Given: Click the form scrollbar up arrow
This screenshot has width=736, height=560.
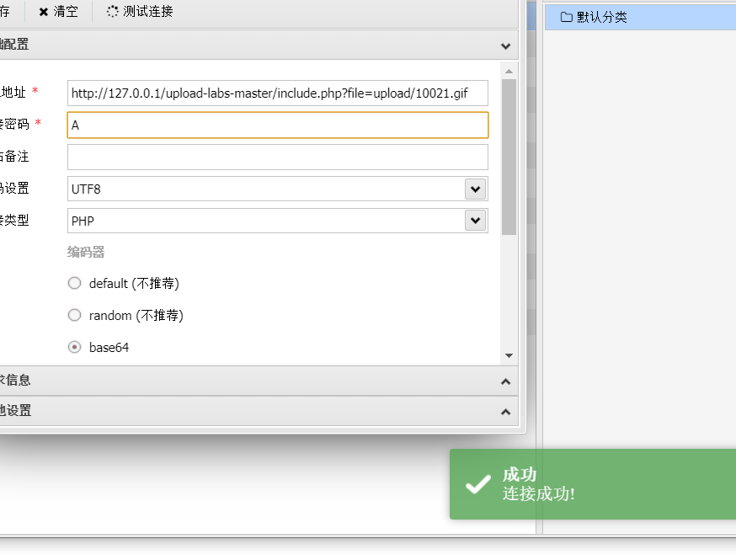Looking at the screenshot, I should click(509, 72).
